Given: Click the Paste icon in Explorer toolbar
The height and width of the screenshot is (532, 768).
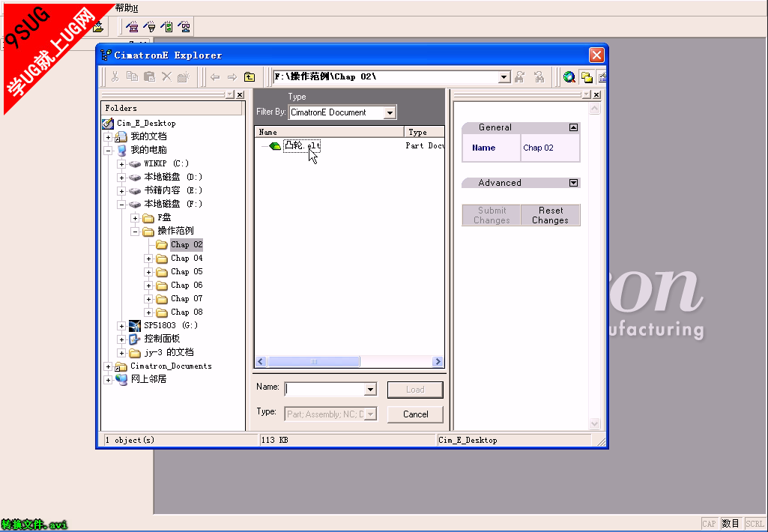Looking at the screenshot, I should click(149, 76).
